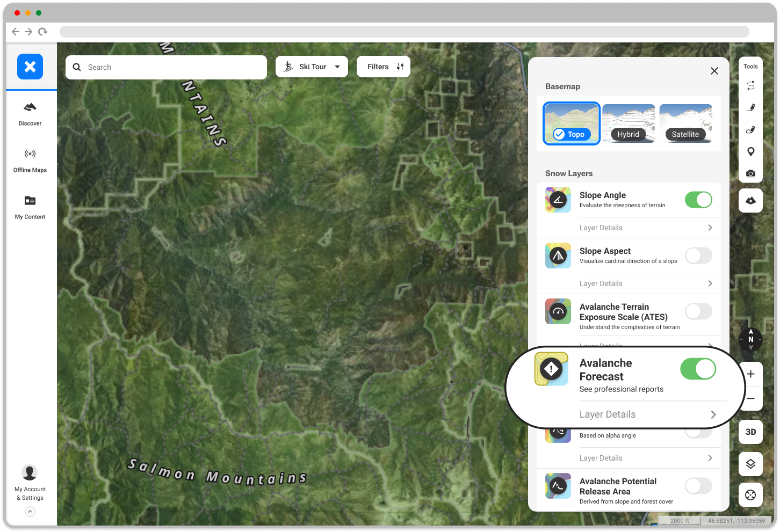
Task: Close the map layers panel
Action: click(714, 71)
